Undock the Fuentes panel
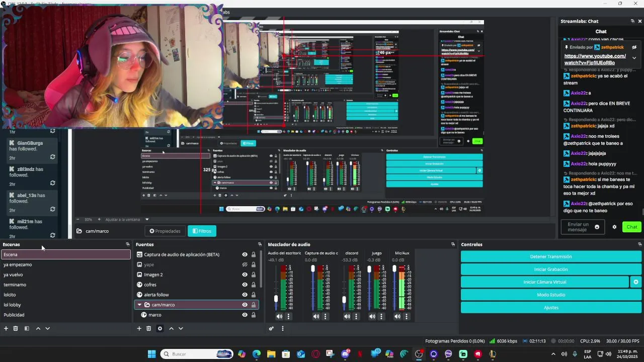The width and height of the screenshot is (644, 362). [260, 244]
